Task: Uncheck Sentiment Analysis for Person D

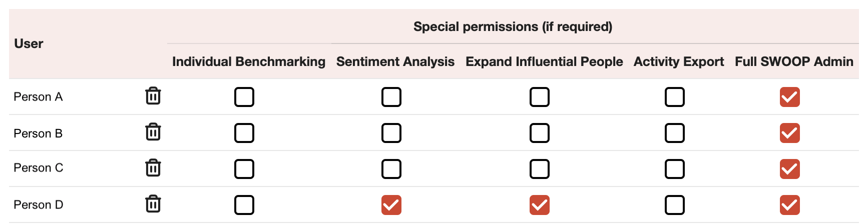Action: [391, 205]
